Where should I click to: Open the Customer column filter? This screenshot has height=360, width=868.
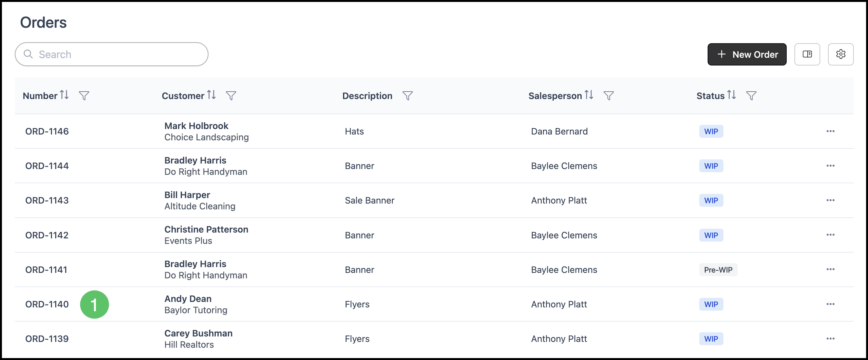pyautogui.click(x=231, y=96)
